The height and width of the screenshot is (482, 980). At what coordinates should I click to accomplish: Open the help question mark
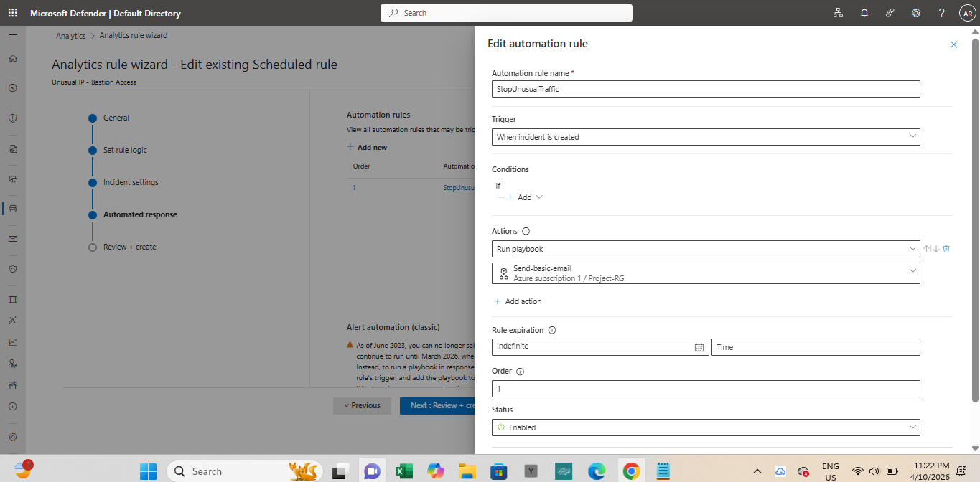coord(942,13)
